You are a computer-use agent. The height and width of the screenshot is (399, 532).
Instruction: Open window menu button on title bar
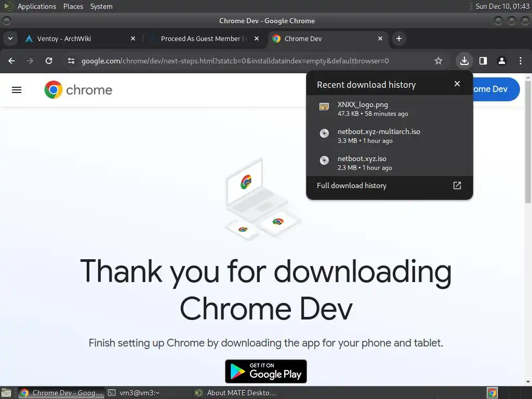click(6, 21)
